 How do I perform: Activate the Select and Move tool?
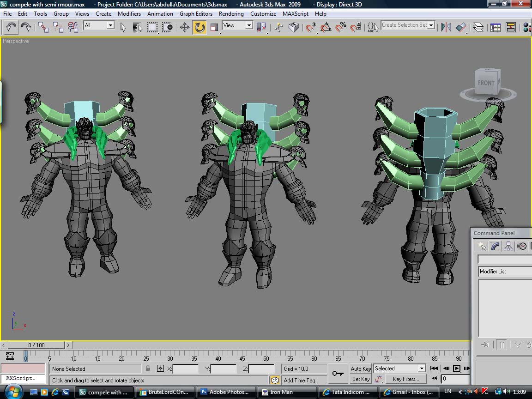pyautogui.click(x=185, y=27)
